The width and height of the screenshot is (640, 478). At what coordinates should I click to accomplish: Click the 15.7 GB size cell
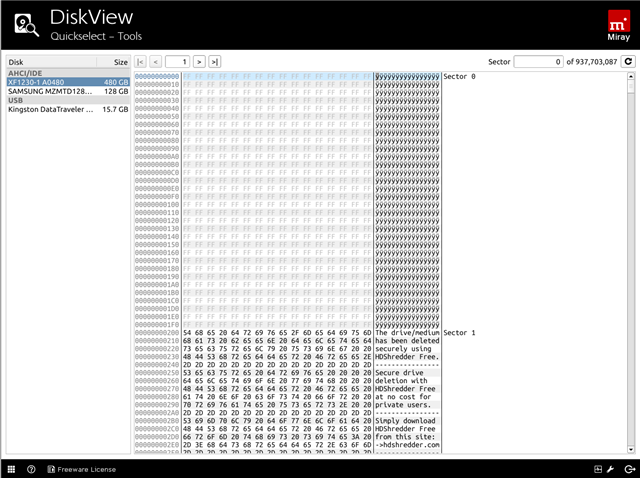(116, 109)
